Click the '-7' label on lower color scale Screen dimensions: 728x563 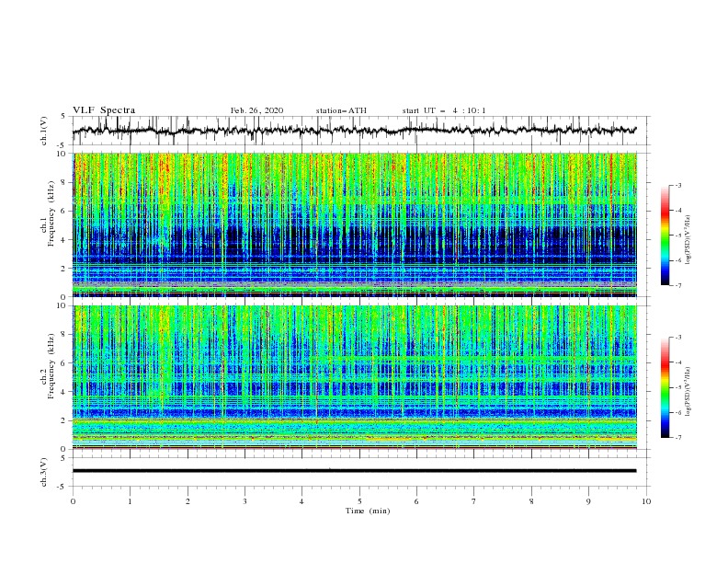[x=678, y=438]
